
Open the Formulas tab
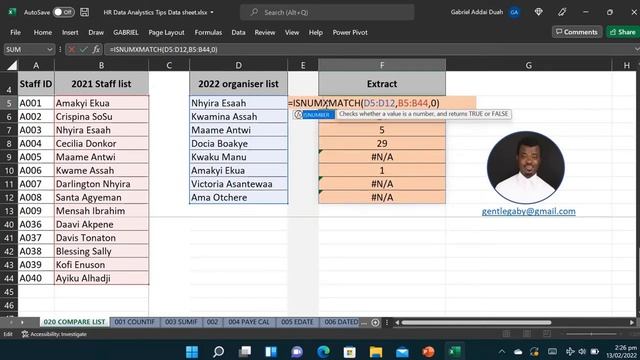coord(208,32)
